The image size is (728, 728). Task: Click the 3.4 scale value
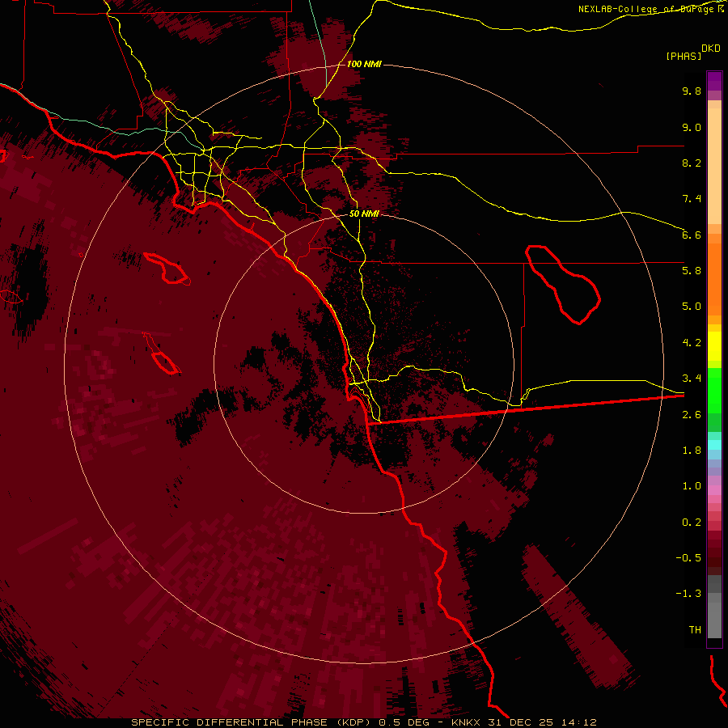[x=692, y=379]
